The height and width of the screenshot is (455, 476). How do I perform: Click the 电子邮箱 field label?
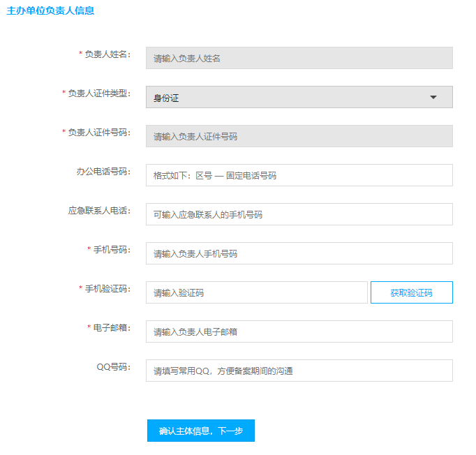tap(112, 328)
